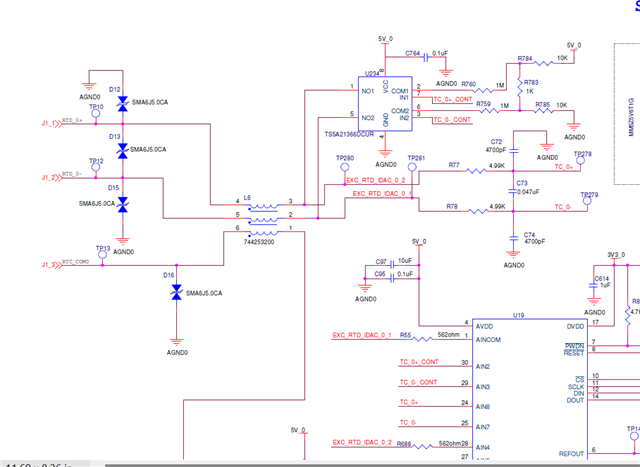The height and width of the screenshot is (467, 640).
Task: Click the REFOUT pin label on U19
Action: (x=571, y=454)
